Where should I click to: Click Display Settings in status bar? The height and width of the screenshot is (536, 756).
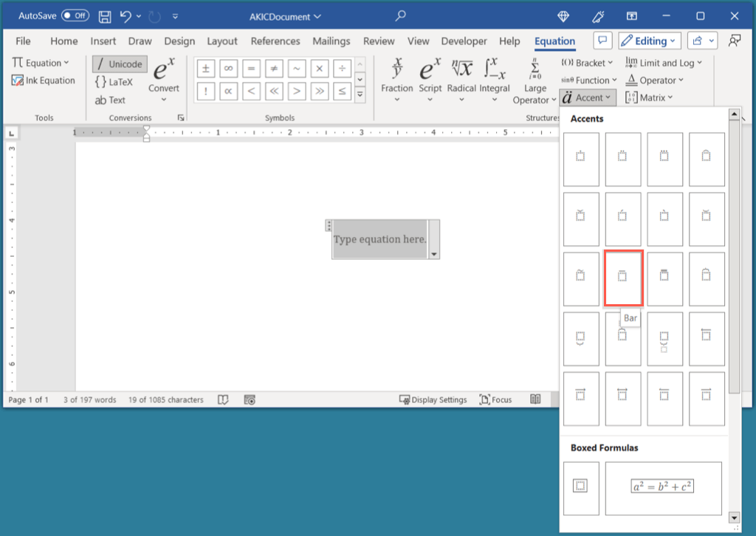[x=433, y=399]
